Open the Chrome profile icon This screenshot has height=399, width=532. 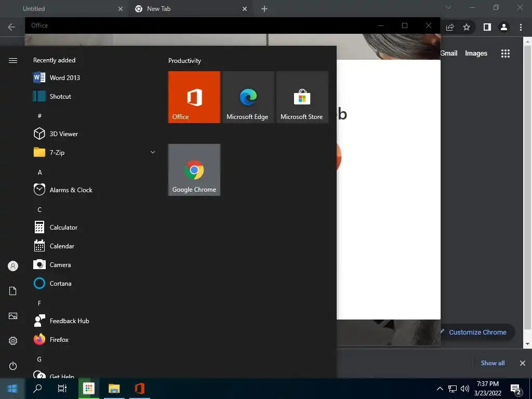[504, 27]
